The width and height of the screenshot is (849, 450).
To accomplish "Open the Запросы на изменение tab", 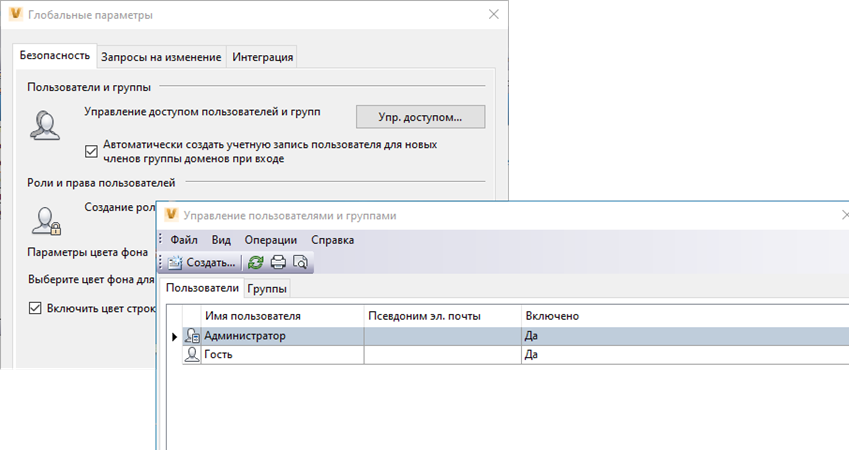I will click(161, 57).
